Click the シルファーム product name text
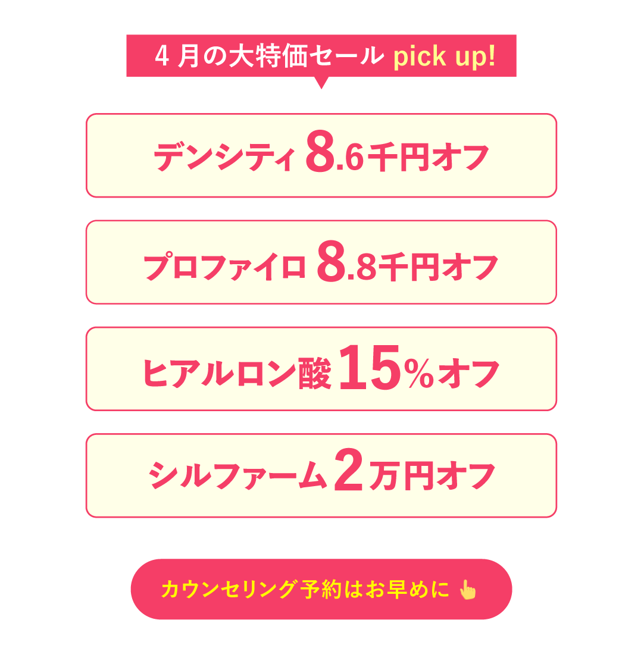The width and height of the screenshot is (644, 645). point(238,476)
